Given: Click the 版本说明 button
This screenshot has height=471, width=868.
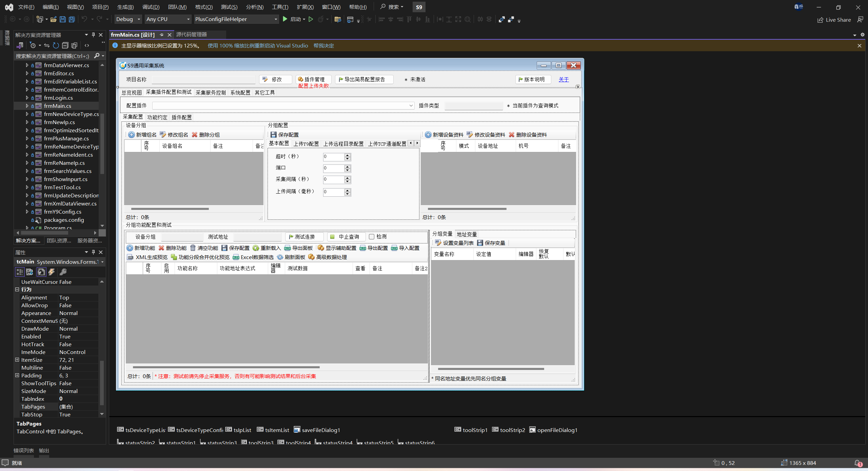Looking at the screenshot, I should click(x=533, y=79).
